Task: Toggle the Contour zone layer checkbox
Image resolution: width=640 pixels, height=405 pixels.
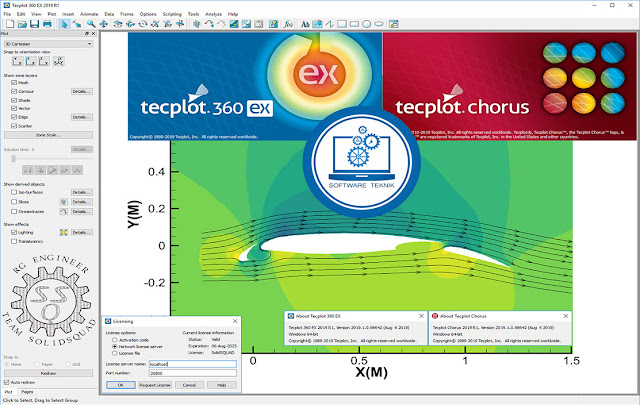Action: pos(14,91)
